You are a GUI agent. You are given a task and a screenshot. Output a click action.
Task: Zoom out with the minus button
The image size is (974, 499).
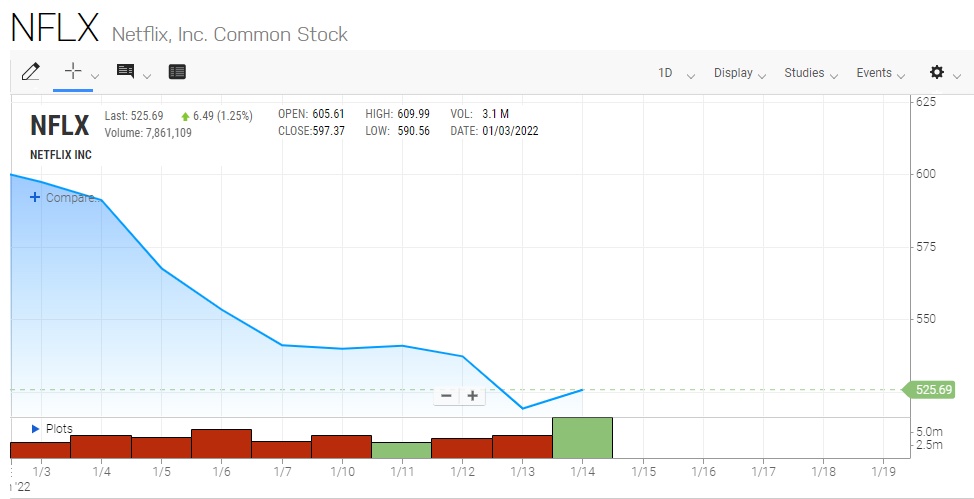446,395
